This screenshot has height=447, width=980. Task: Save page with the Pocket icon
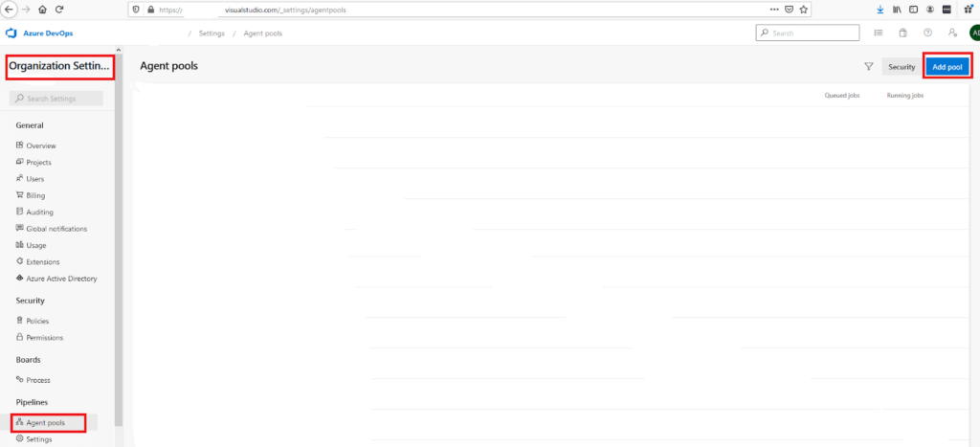[790, 10]
